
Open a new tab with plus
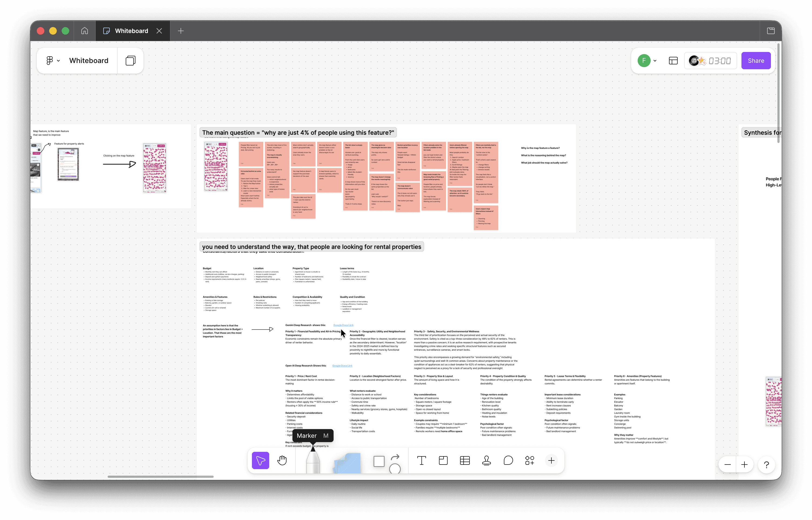[x=181, y=31]
